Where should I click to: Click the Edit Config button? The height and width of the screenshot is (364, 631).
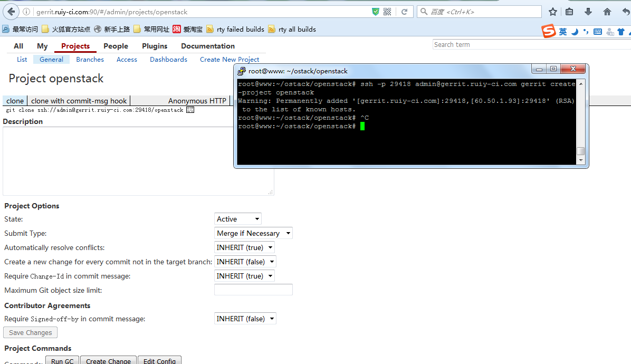click(159, 360)
